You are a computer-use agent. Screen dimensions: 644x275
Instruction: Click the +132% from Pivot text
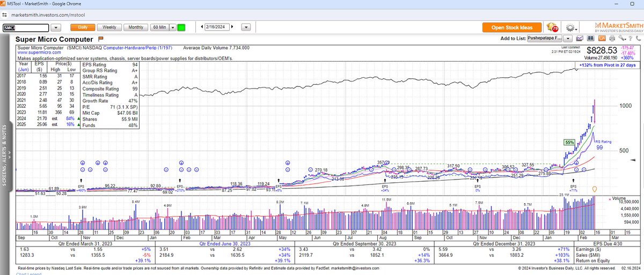click(607, 65)
